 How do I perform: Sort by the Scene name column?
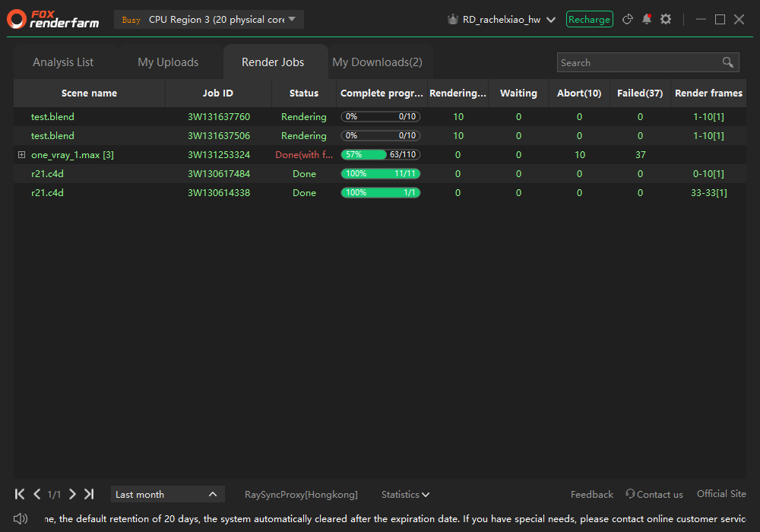[x=89, y=93]
